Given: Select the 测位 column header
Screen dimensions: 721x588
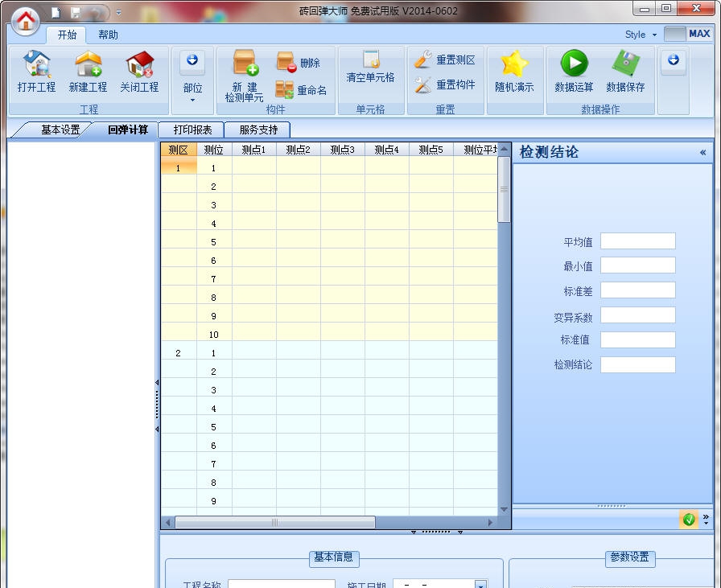Looking at the screenshot, I should point(214,150).
